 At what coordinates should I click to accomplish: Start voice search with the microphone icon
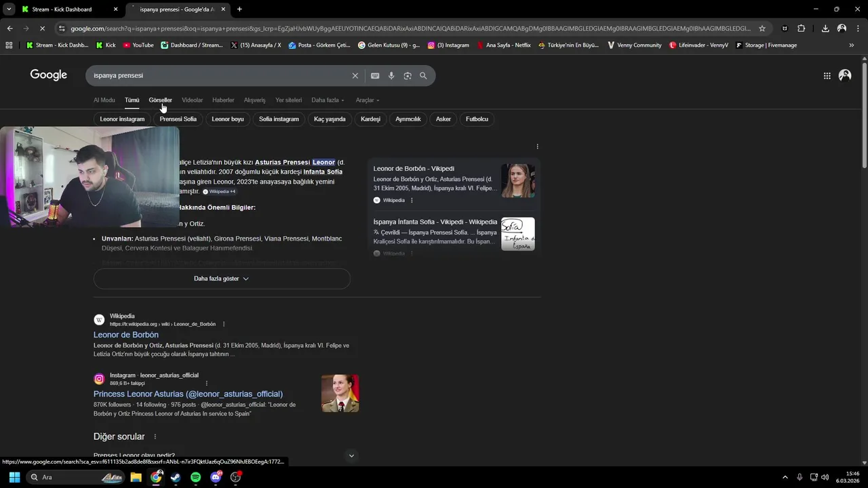391,76
